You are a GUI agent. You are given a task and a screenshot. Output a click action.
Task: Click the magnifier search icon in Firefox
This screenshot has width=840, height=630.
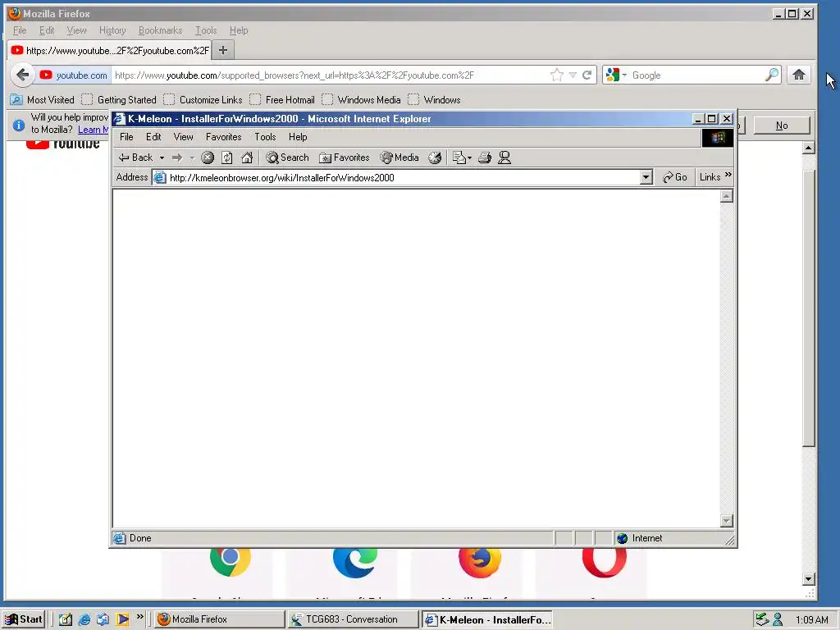coord(772,75)
